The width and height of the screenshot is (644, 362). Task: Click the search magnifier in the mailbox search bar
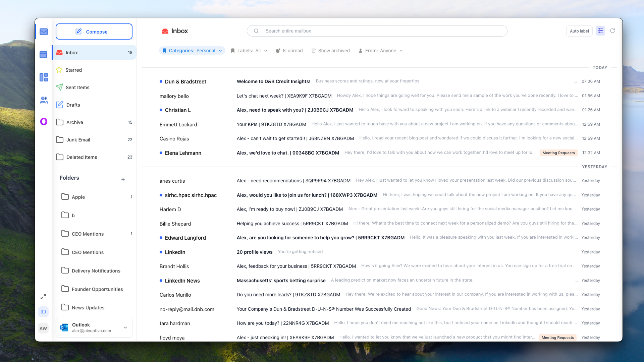256,31
